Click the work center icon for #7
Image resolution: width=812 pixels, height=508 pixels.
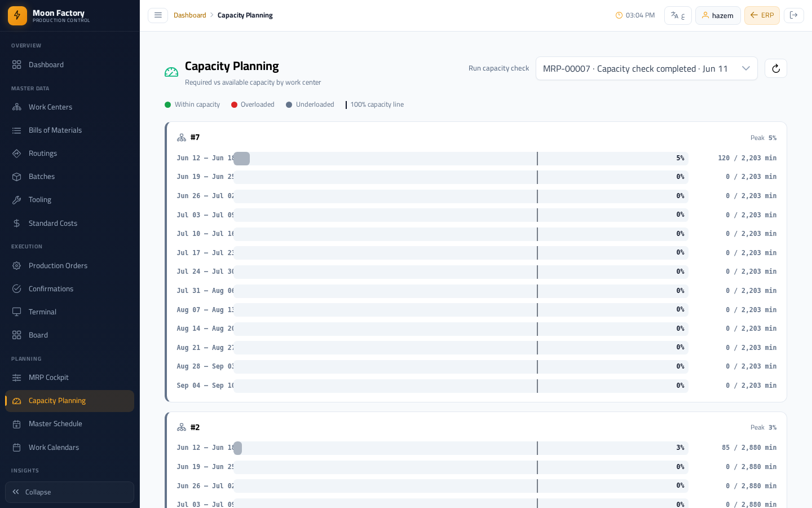coord(182,138)
